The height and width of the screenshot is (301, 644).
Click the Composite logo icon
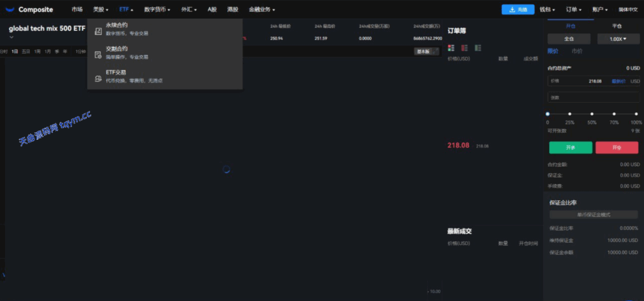click(11, 9)
